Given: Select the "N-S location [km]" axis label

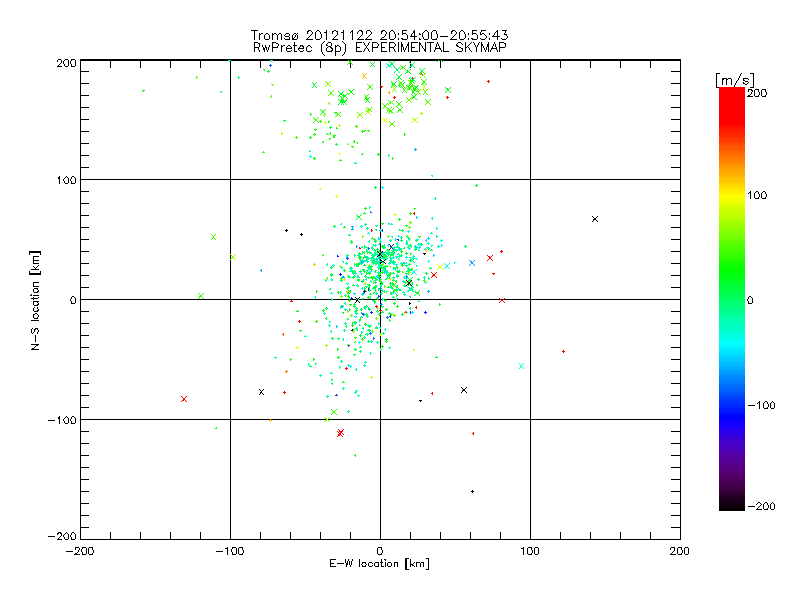Looking at the screenshot, I should (35, 300).
